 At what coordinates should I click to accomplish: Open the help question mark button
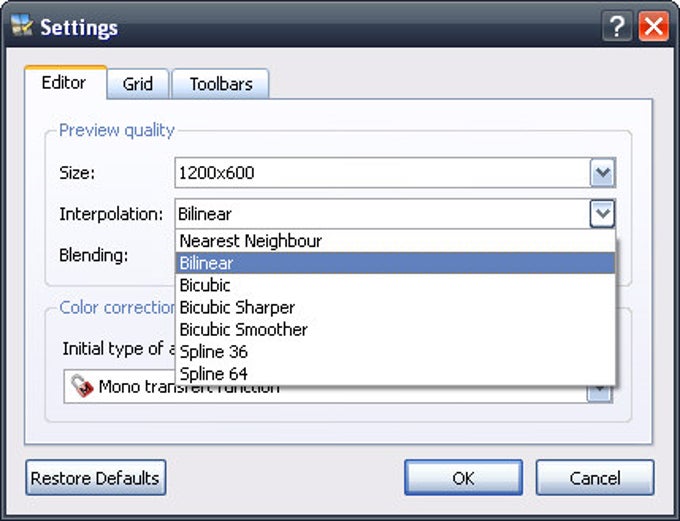pos(617,26)
